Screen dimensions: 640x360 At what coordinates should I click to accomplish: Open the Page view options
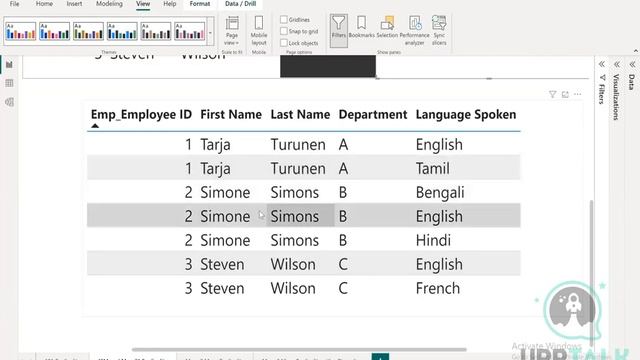(232, 31)
